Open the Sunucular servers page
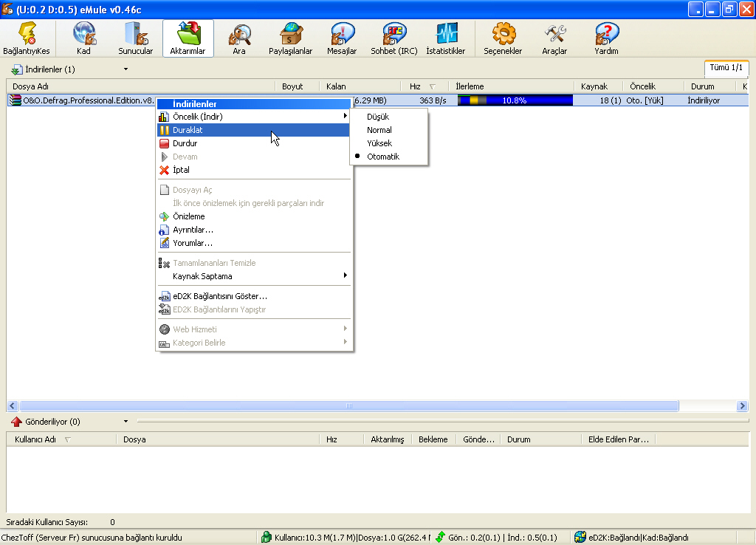The width and height of the screenshot is (756, 545). click(136, 34)
